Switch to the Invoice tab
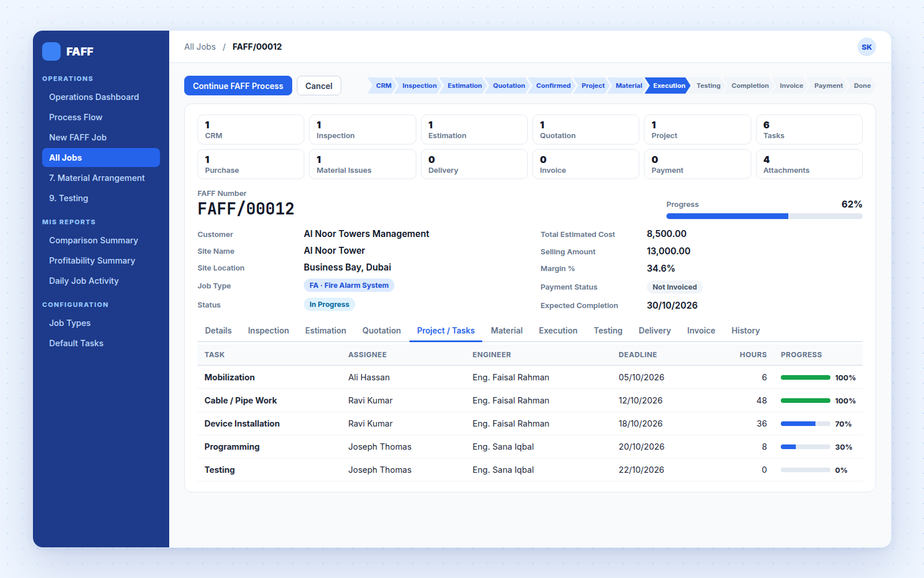924x578 pixels. [701, 331]
